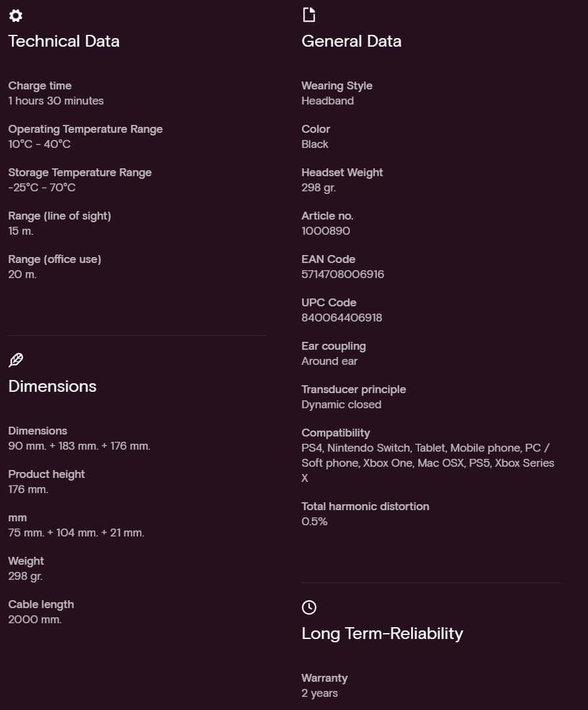The width and height of the screenshot is (588, 710).
Task: Select the Technical Data heading
Action: point(64,41)
